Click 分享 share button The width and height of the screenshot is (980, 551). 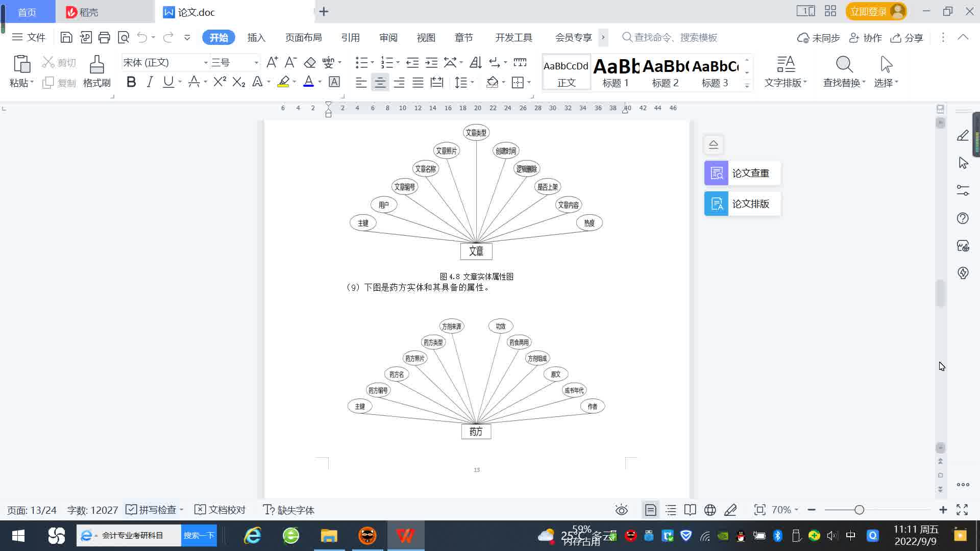coord(907,37)
